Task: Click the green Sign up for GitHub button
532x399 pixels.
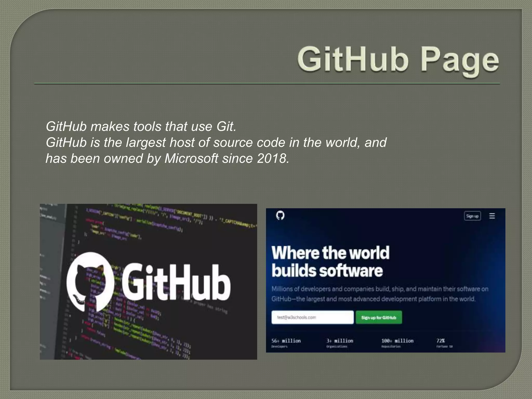Action: pyautogui.click(x=379, y=317)
